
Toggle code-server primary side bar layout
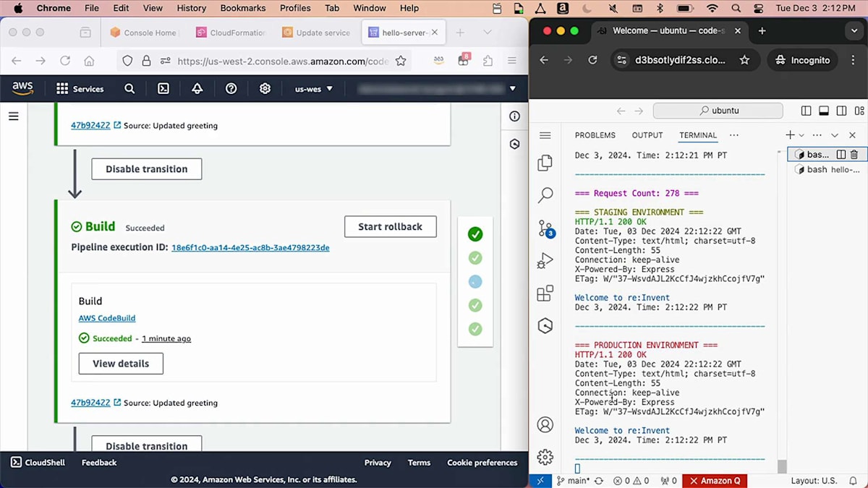click(x=806, y=111)
